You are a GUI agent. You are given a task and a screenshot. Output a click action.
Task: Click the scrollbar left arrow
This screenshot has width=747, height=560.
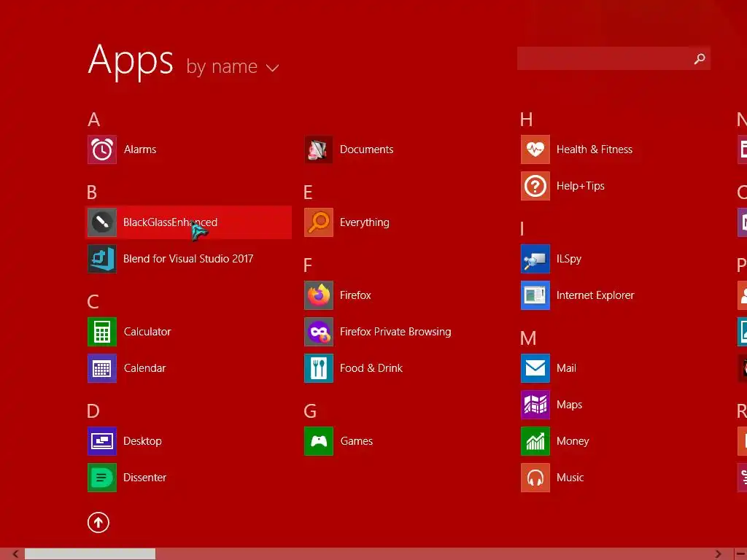[x=15, y=554]
